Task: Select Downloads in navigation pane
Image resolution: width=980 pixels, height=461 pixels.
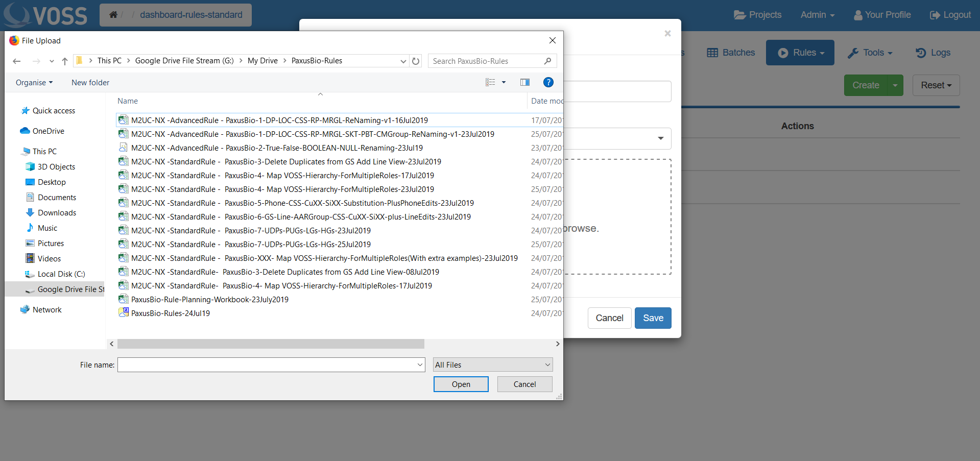Action: click(57, 213)
